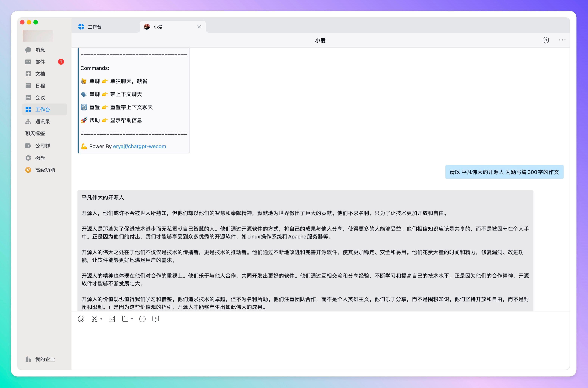
Task: Go to 通讯录 contacts
Action: click(43, 121)
